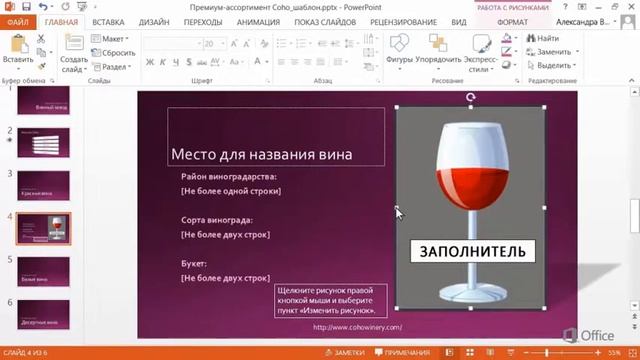Switch to ВСТАВКА tab

pyautogui.click(x=108, y=22)
